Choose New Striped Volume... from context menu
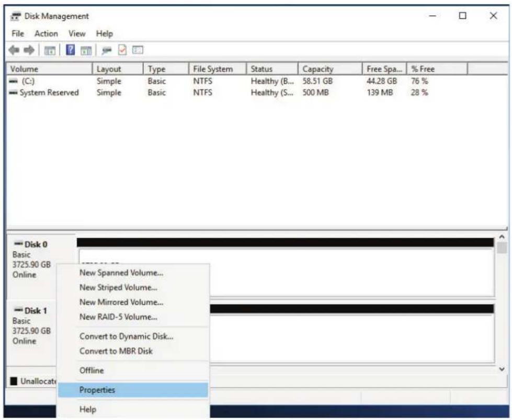Screen dimensions: 512x420 tap(133, 287)
